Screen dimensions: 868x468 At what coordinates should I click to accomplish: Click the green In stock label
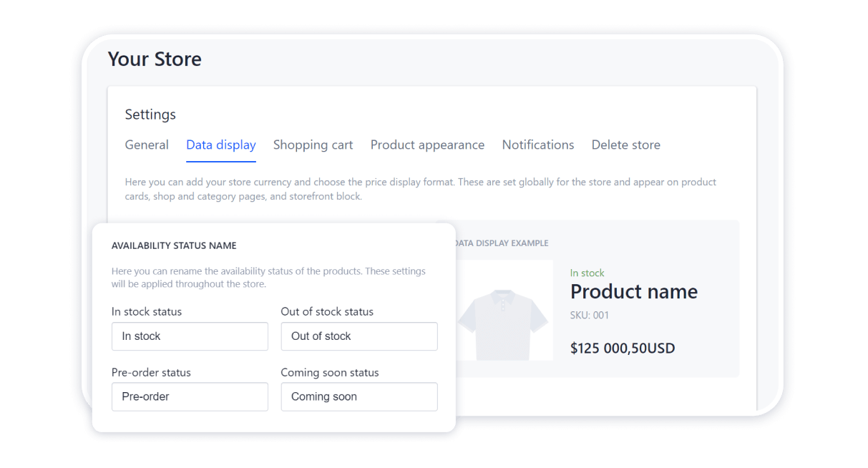click(587, 273)
